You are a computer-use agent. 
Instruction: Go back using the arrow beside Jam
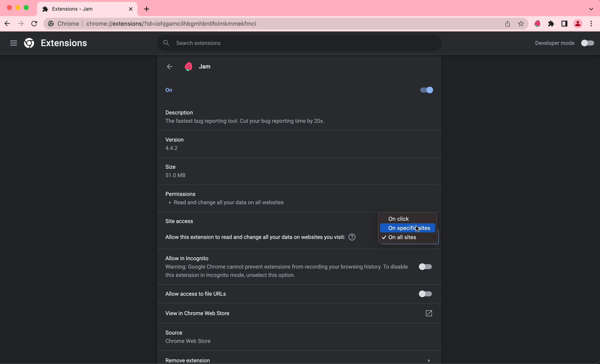click(169, 67)
